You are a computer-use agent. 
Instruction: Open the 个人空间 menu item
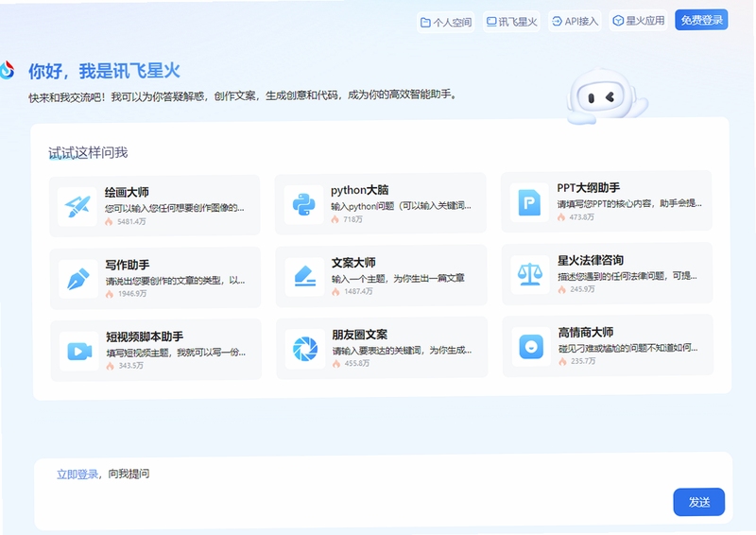[446, 22]
